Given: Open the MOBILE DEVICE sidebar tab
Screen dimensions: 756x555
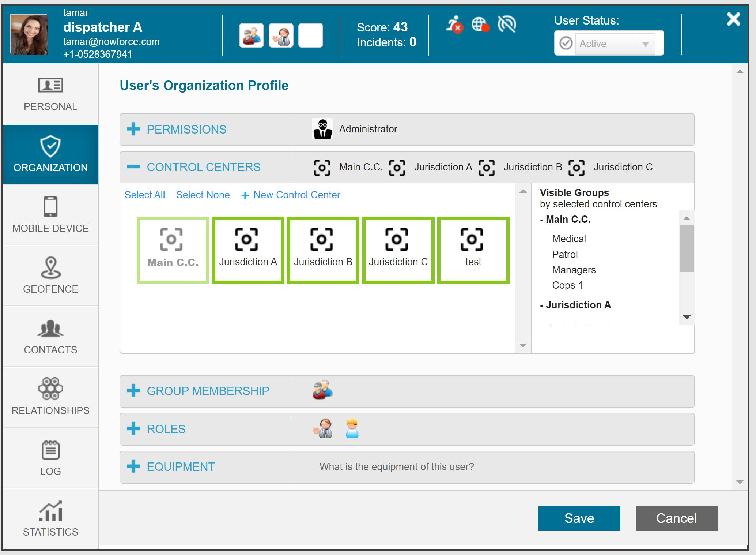Looking at the screenshot, I should [x=50, y=215].
